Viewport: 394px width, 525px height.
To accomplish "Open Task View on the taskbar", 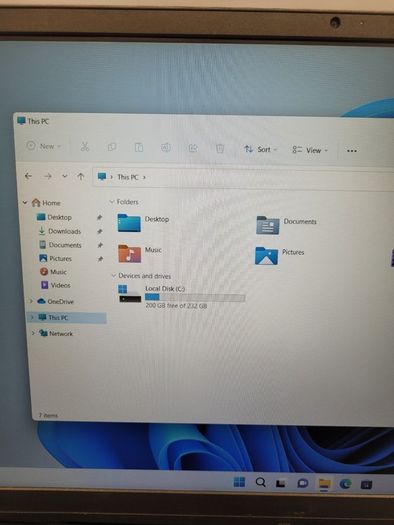I will coord(281,483).
